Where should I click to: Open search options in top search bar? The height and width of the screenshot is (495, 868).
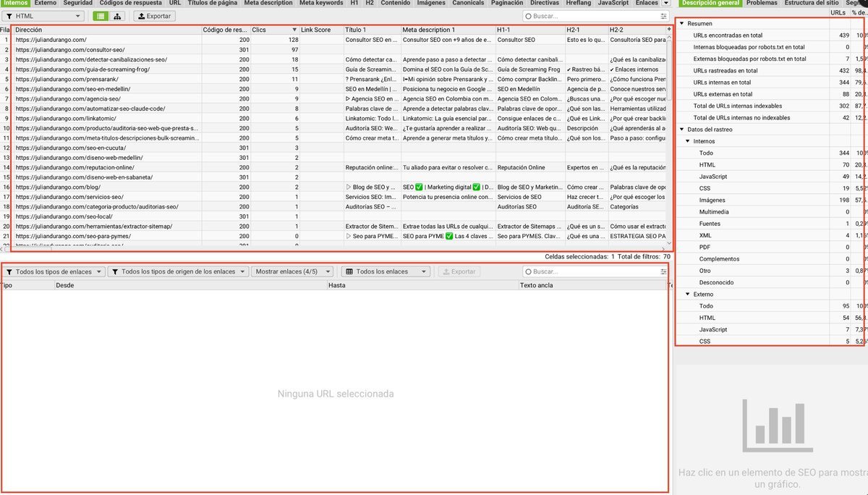tap(663, 16)
